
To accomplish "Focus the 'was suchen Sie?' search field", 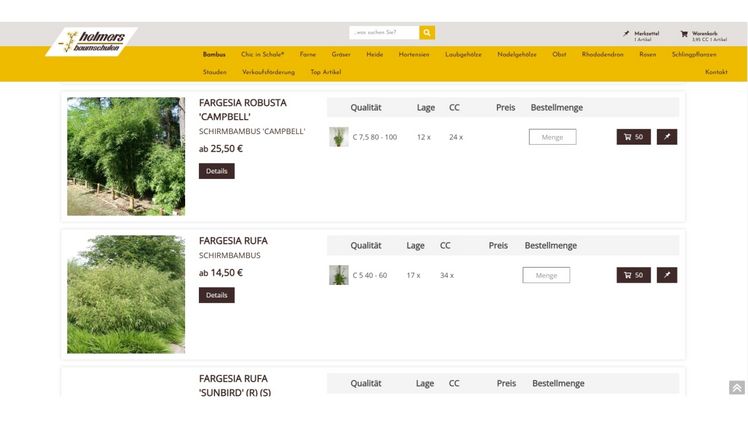I will point(384,32).
